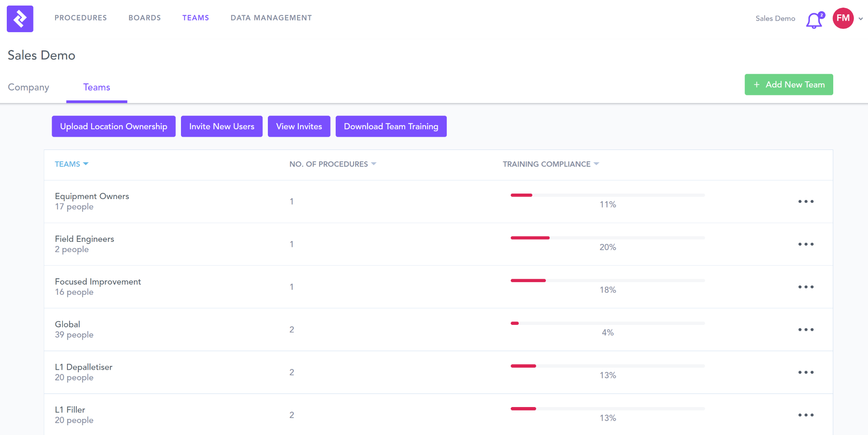868x435 pixels.
Task: Open the Field Engineers three-dot menu
Action: tap(806, 244)
